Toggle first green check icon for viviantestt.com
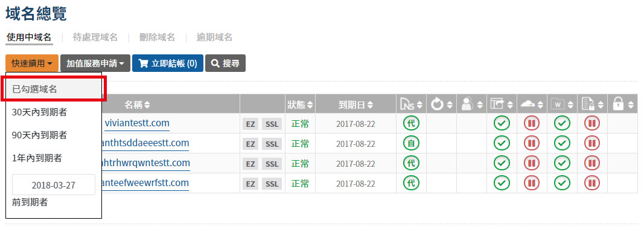This screenshot has height=232, width=644. tap(501, 123)
